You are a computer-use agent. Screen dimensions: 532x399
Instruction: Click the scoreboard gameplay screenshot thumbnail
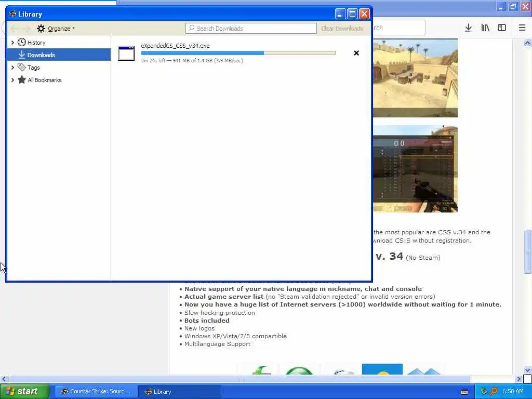click(x=415, y=169)
